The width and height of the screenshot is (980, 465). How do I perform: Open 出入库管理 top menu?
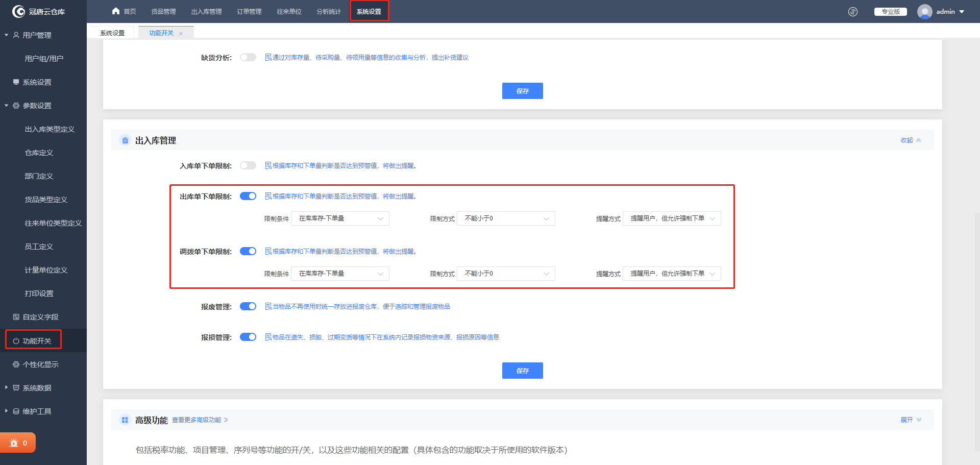[207, 12]
